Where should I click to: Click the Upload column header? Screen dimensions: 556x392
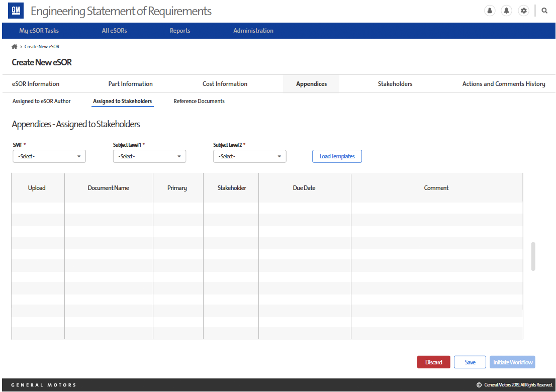37,188
